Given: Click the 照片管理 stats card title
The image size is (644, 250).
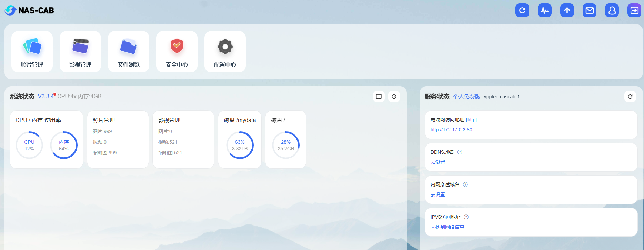Looking at the screenshot, I should coord(104,120).
